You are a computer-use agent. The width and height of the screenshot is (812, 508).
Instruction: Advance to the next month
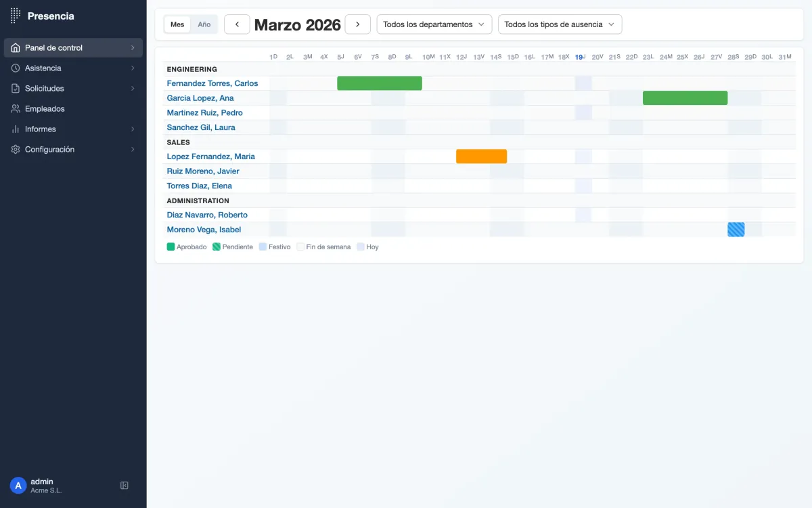[357, 24]
